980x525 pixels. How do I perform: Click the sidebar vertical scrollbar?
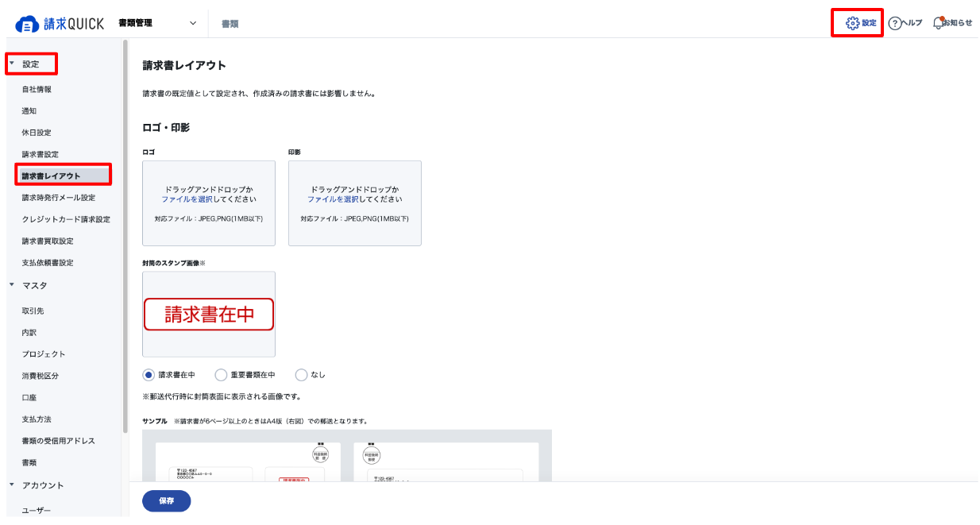[x=125, y=237]
